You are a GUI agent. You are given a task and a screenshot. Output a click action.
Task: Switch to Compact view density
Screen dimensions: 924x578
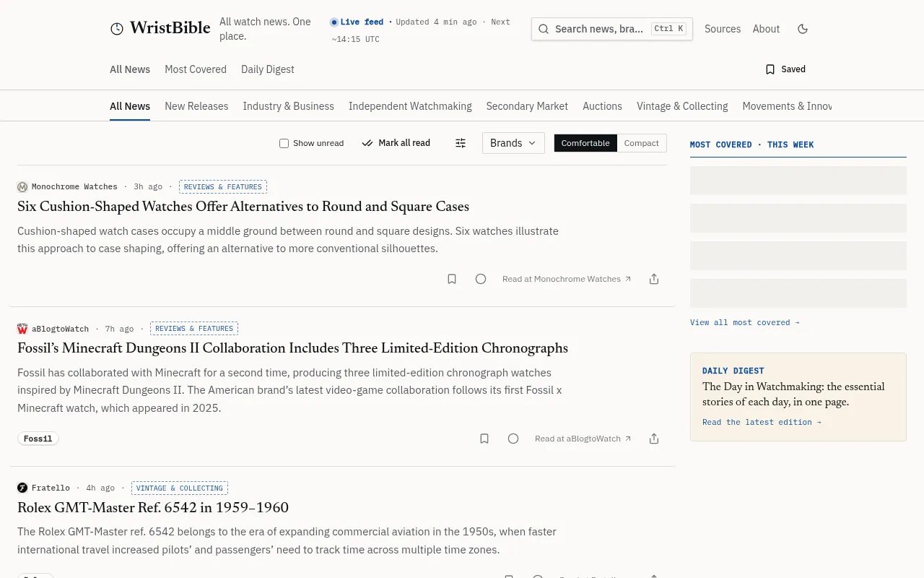tap(641, 143)
